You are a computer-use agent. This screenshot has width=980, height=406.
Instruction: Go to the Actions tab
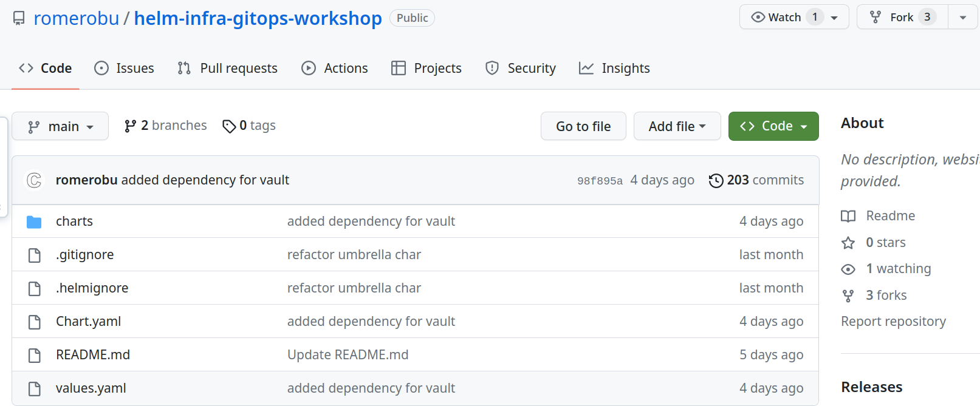point(335,68)
